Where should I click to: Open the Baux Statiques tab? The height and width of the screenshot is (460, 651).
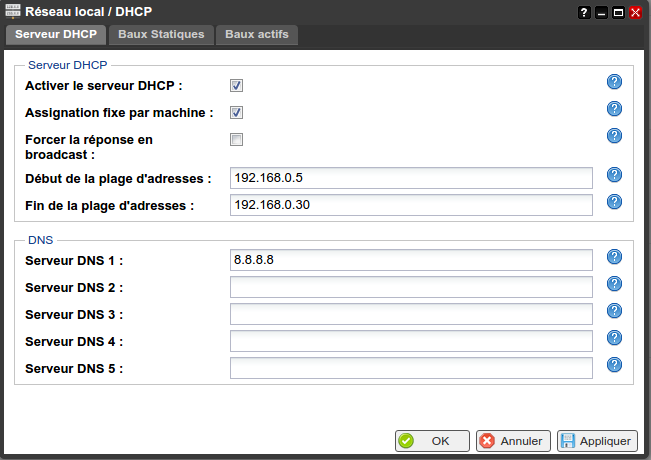pos(161,34)
